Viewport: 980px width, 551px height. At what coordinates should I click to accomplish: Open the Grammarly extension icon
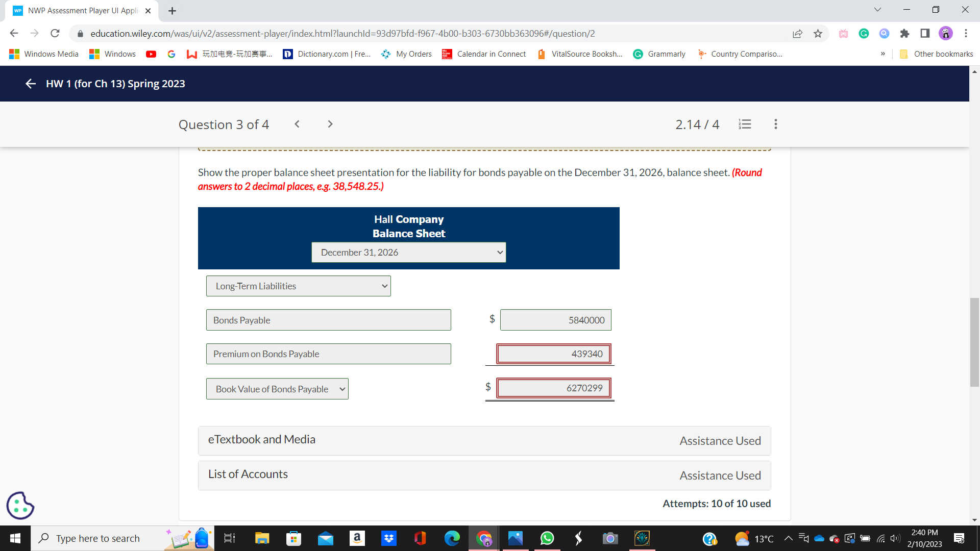864,33
